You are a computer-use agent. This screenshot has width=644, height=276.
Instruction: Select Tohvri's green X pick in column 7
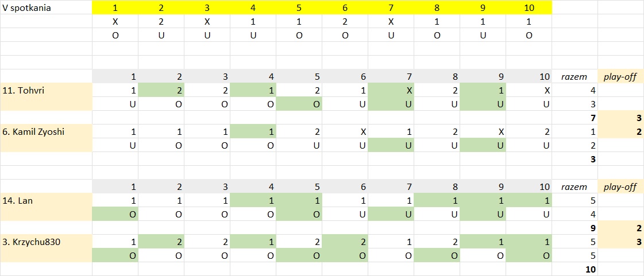coord(391,90)
